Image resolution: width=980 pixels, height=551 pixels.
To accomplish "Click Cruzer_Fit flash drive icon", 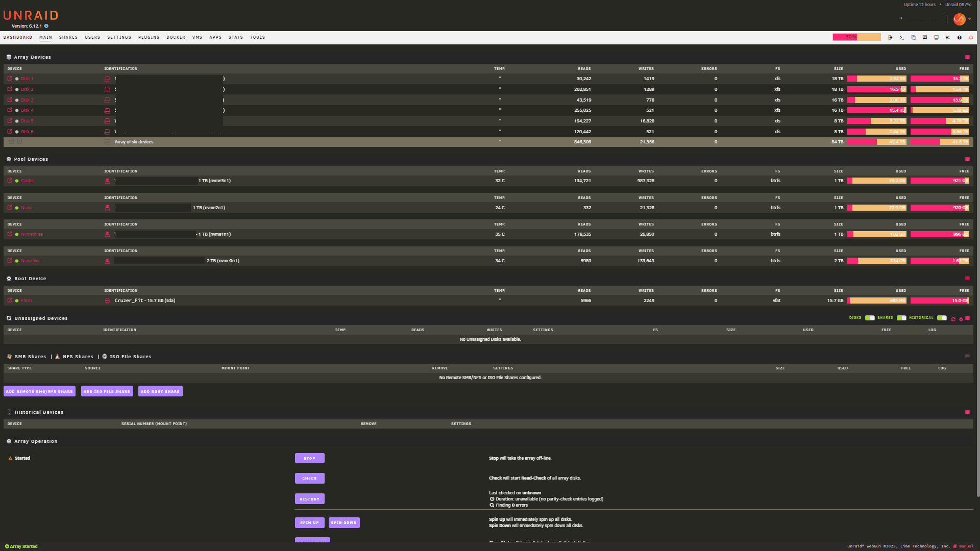I will [107, 300].
